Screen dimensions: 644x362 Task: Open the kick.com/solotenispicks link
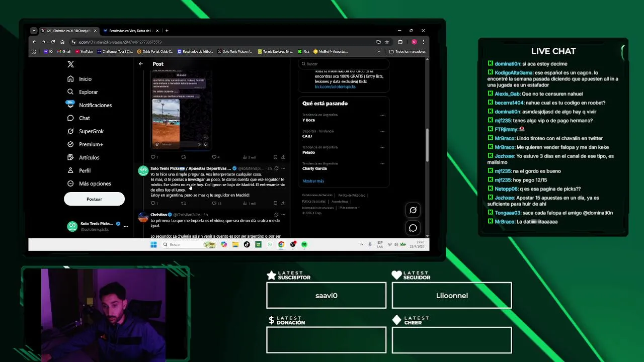[335, 86]
